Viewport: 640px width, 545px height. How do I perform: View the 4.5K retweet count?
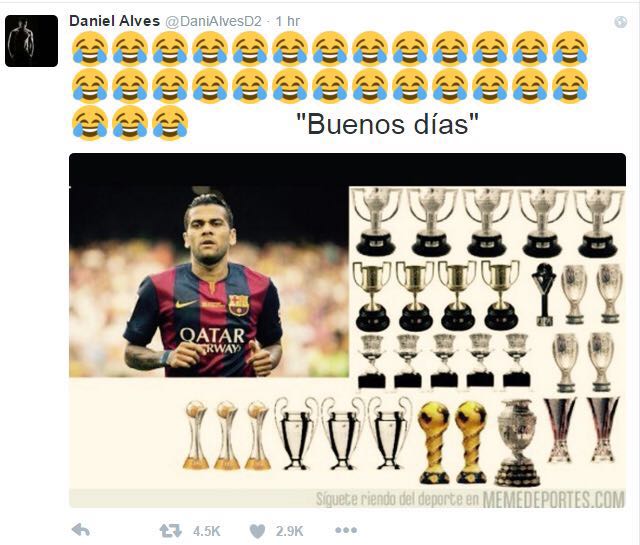click(x=207, y=531)
